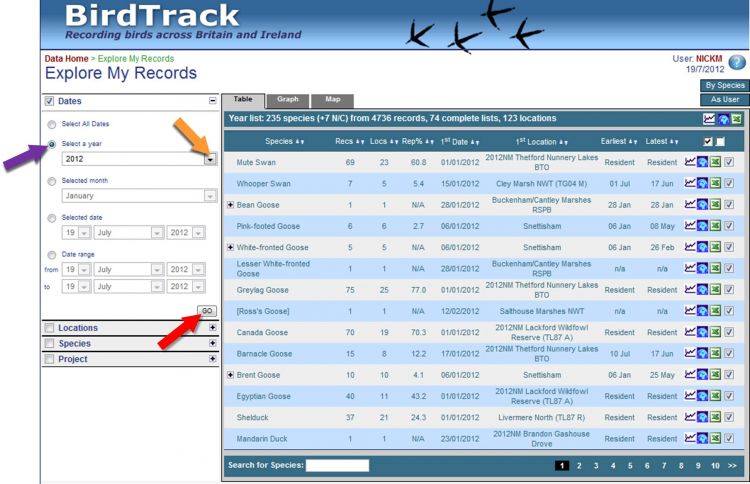The width and height of the screenshot is (750, 484).
Task: Select the 'Select All Dates' radio button
Action: click(x=52, y=124)
